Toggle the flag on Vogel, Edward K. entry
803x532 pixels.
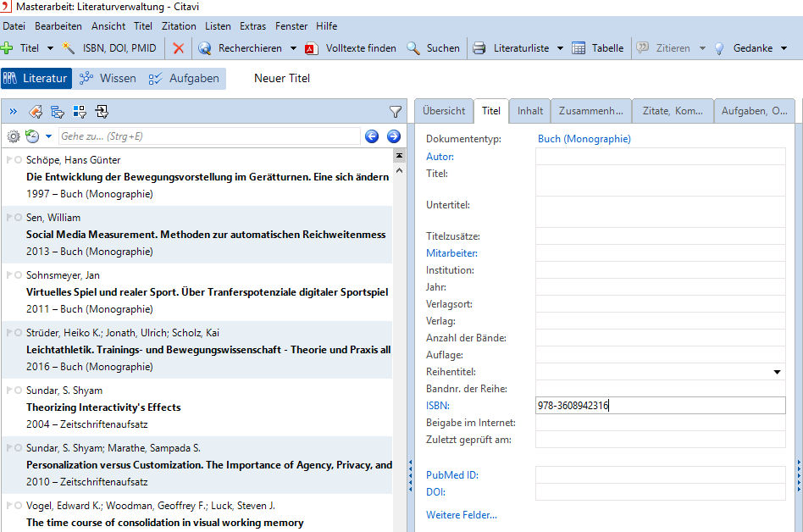(x=9, y=506)
